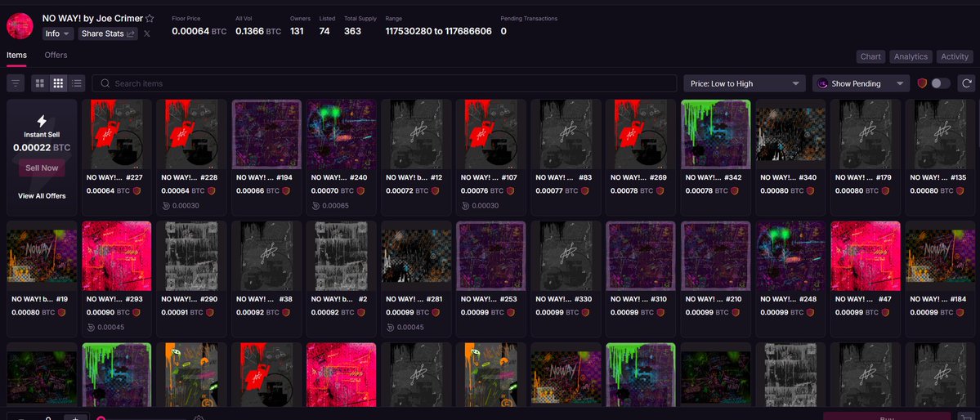Open NO WAY! #340 thumbnail
980x420 pixels.
pyautogui.click(x=790, y=134)
